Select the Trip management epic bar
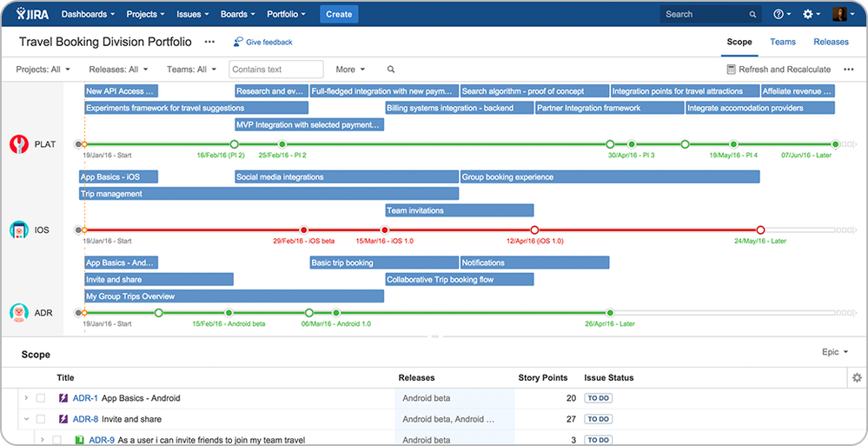This screenshot has height=446, width=868. pos(269,193)
